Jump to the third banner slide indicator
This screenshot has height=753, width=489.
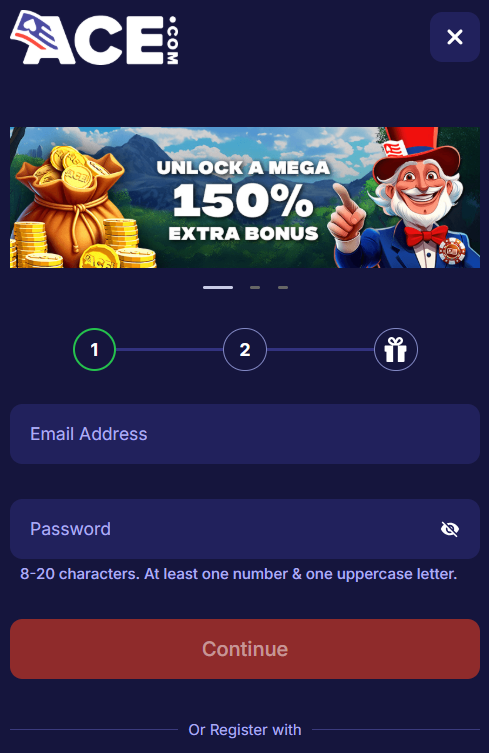pyautogui.click(x=283, y=287)
